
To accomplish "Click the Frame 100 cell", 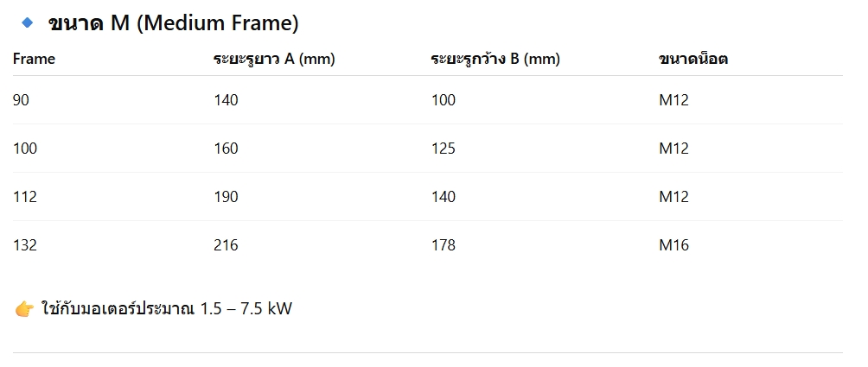I will pyautogui.click(x=25, y=149).
